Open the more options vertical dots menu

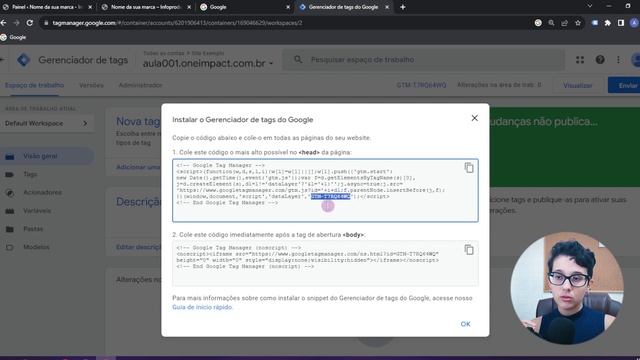618,60
